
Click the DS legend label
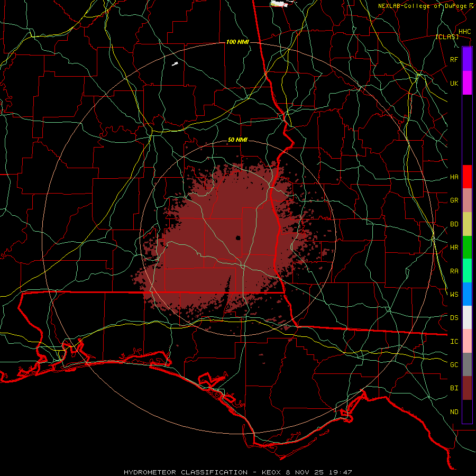(454, 318)
